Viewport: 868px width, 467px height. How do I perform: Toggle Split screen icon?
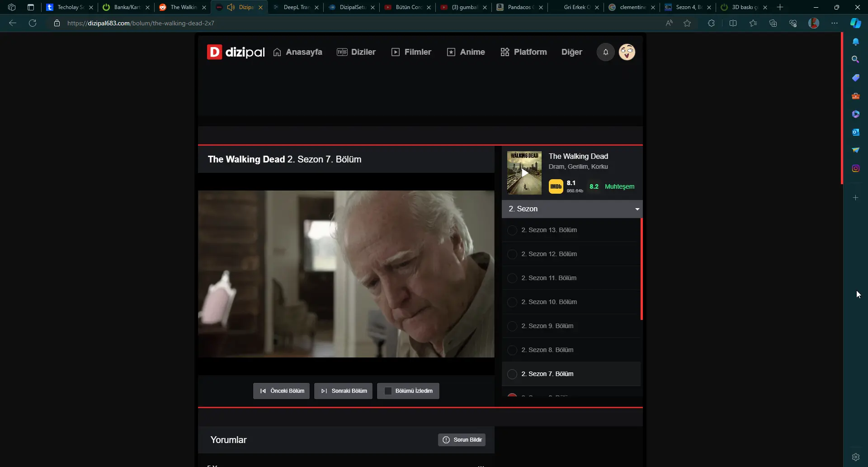pyautogui.click(x=733, y=23)
